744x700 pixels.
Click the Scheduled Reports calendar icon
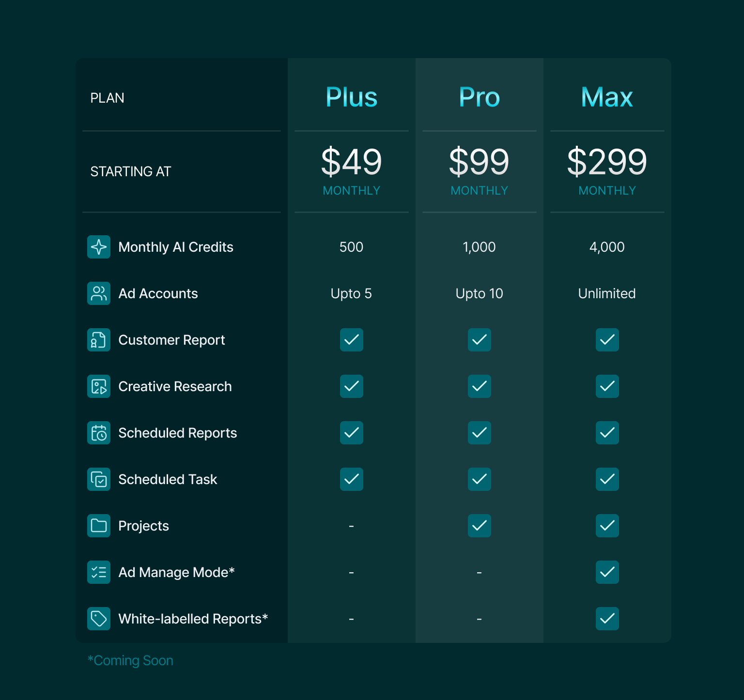pyautogui.click(x=99, y=433)
